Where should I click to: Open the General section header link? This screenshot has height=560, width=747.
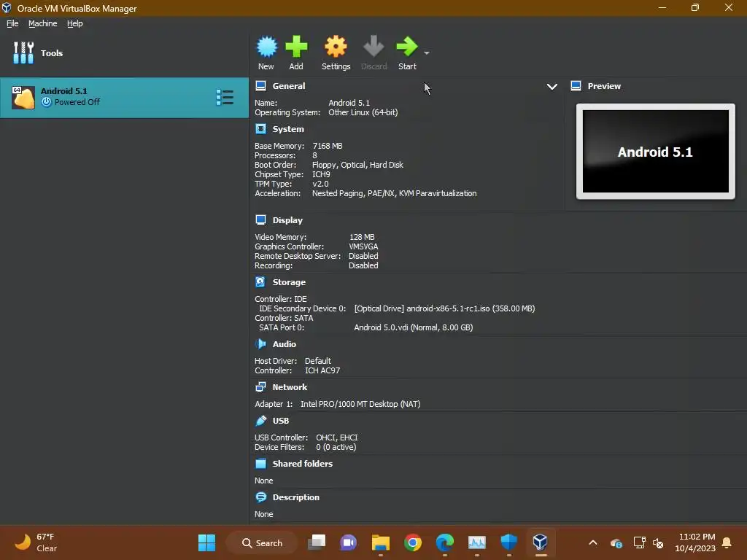pos(289,86)
